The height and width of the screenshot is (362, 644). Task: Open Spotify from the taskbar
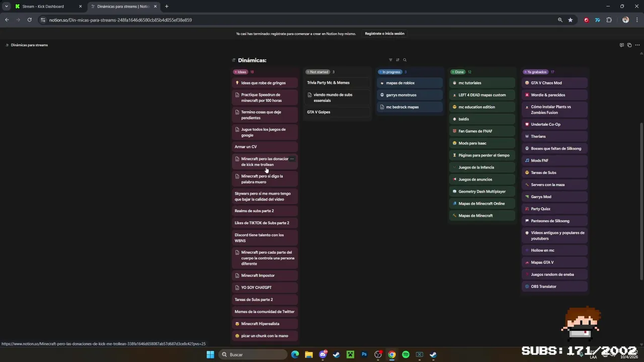tap(406, 354)
